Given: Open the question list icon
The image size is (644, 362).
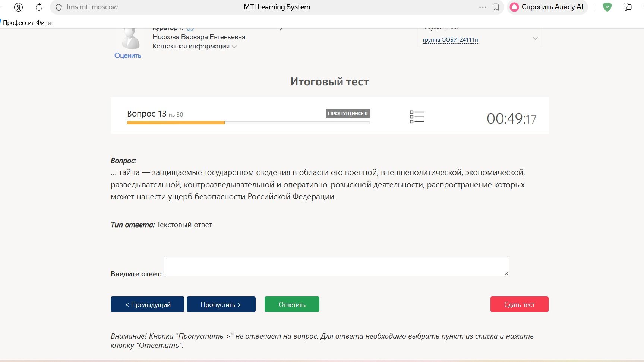Looking at the screenshot, I should tap(417, 117).
